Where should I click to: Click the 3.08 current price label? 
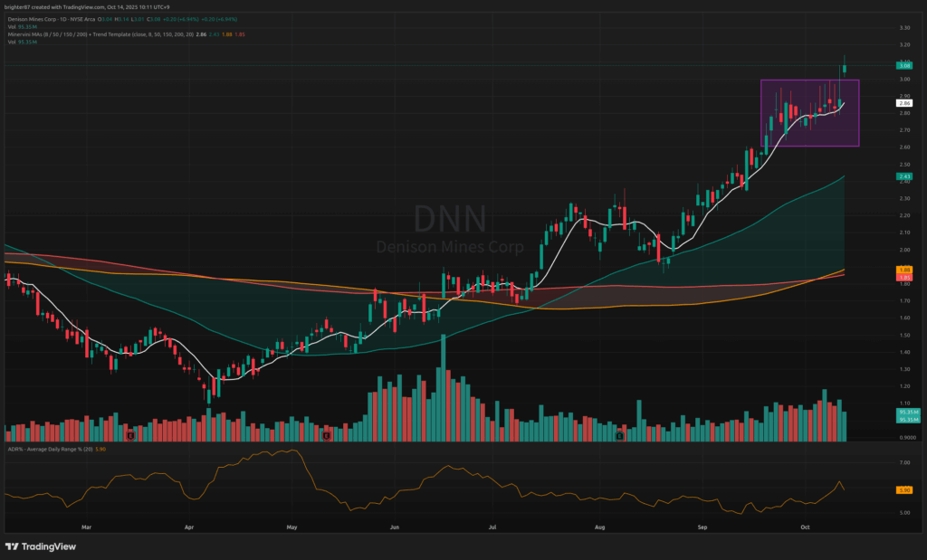pyautogui.click(x=903, y=65)
